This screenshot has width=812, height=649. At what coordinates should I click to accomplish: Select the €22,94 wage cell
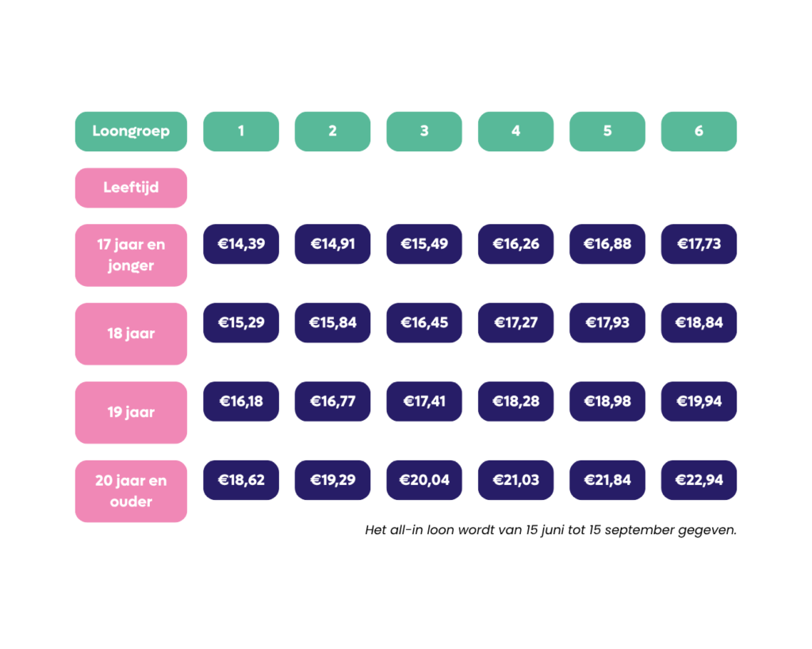(699, 479)
